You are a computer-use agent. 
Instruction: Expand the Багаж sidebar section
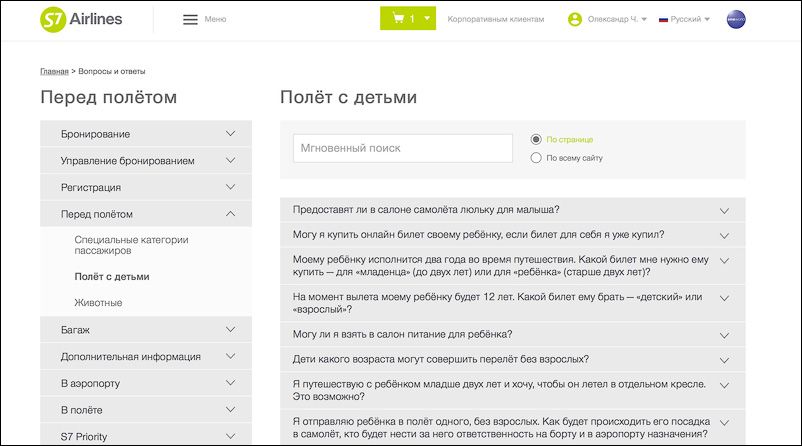coord(146,329)
